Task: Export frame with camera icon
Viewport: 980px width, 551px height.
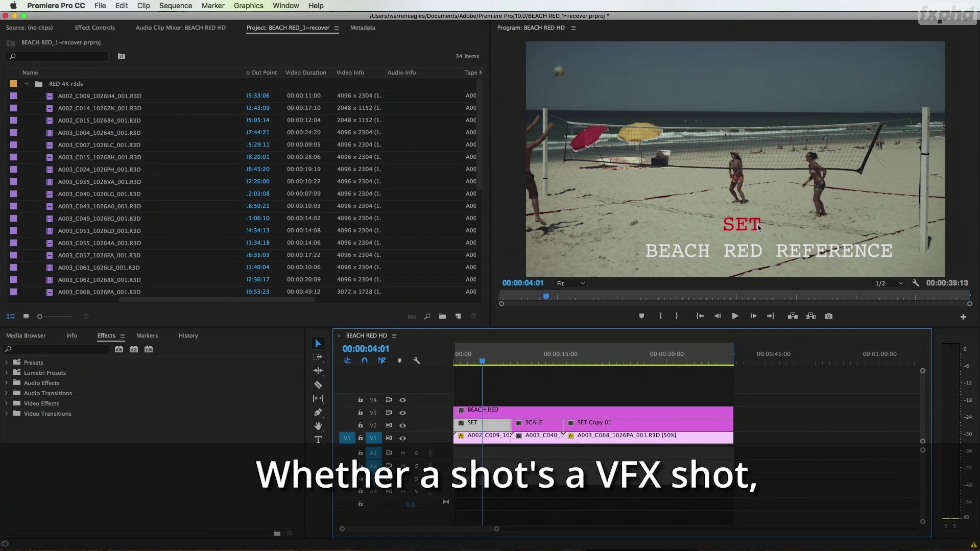Action: click(829, 316)
